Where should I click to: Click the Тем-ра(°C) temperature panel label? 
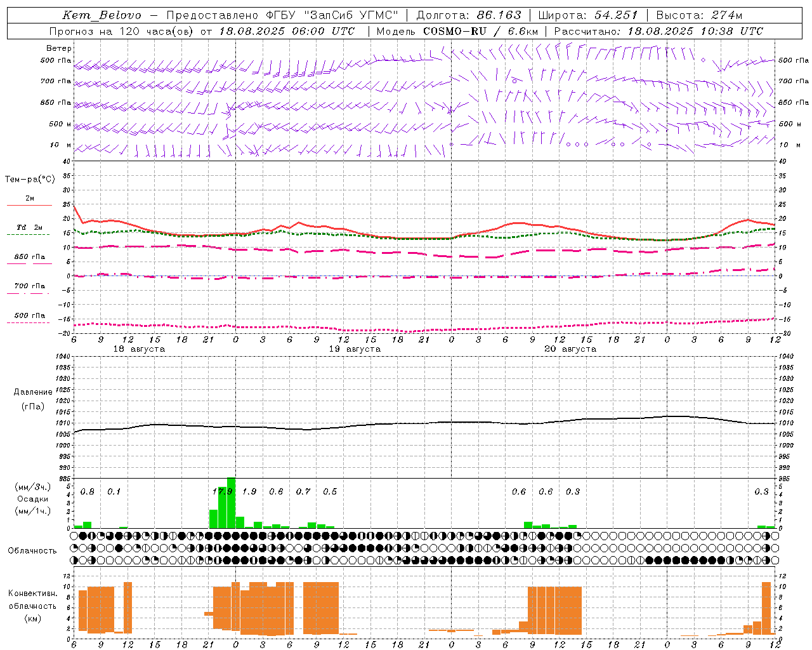[30, 180]
